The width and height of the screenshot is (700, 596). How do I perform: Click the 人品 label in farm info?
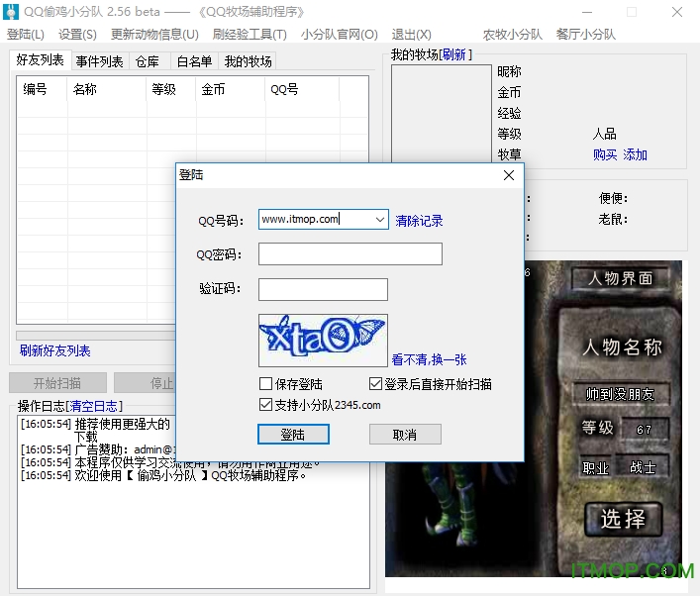(x=605, y=134)
